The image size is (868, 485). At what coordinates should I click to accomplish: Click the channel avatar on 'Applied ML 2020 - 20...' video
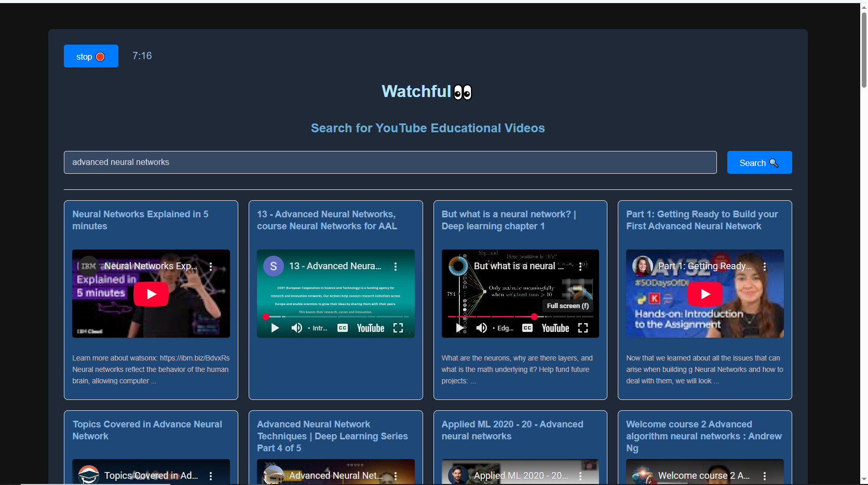pos(458,475)
